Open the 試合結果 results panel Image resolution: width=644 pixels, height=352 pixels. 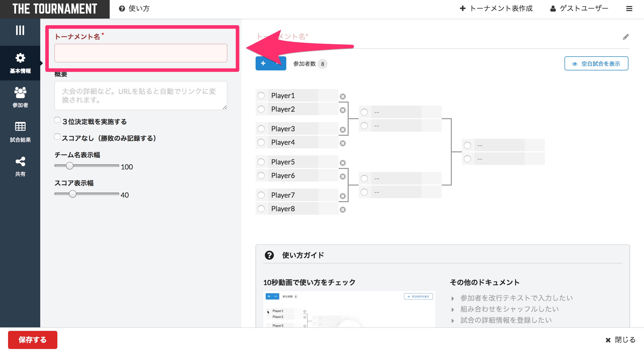[x=20, y=132]
